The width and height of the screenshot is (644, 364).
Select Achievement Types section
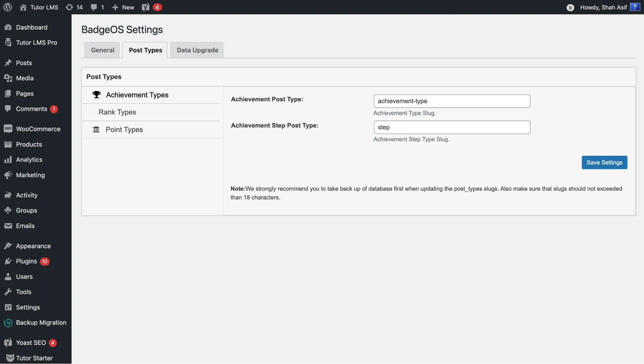[151, 95]
